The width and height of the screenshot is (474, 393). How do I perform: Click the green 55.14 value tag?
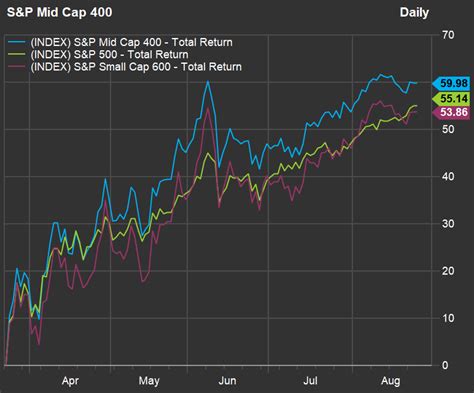451,98
